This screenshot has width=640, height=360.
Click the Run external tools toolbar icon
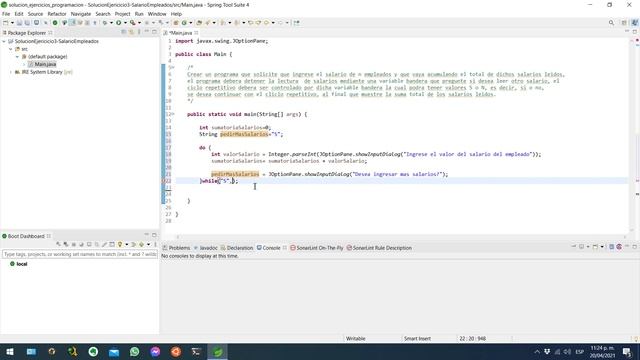(132, 23)
